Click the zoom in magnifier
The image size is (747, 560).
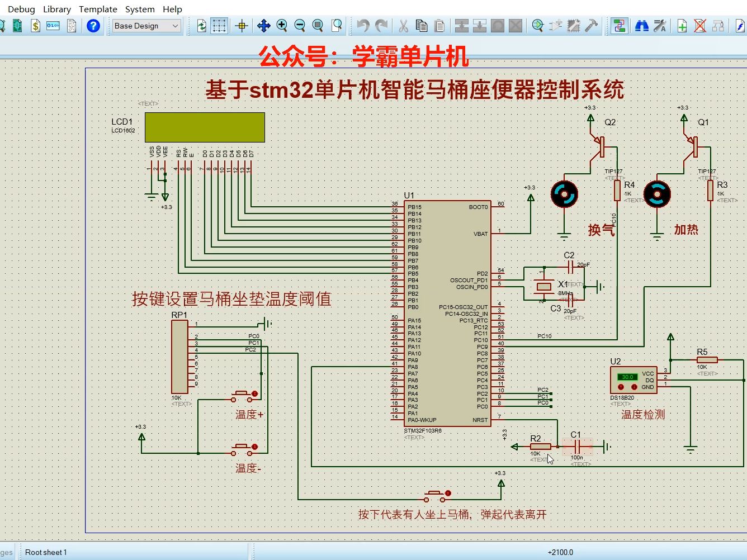point(282,26)
